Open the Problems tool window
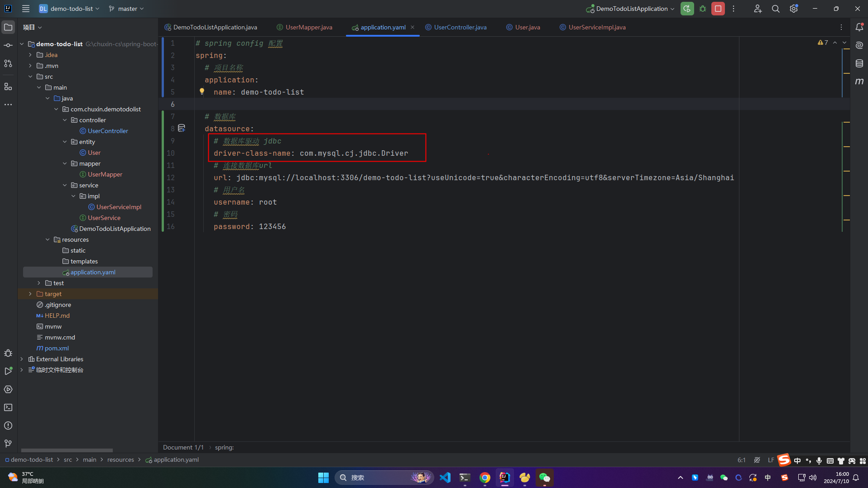This screenshot has width=868, height=488. point(8,426)
